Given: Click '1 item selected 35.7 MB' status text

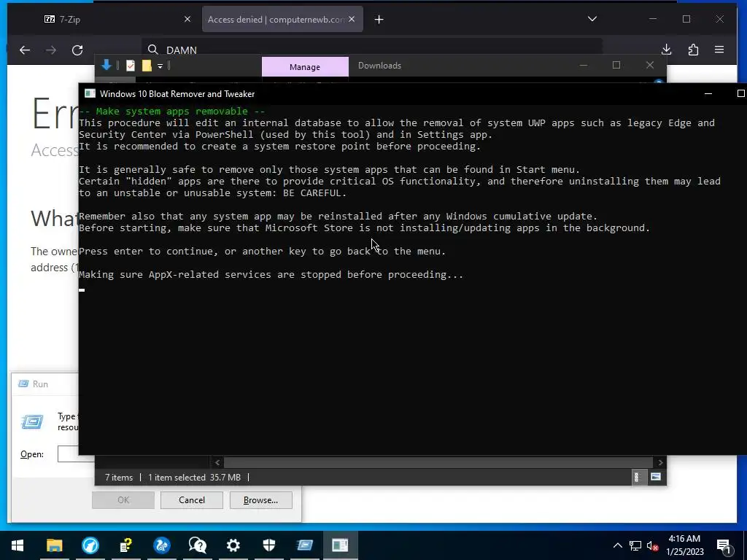Looking at the screenshot, I should click(194, 477).
